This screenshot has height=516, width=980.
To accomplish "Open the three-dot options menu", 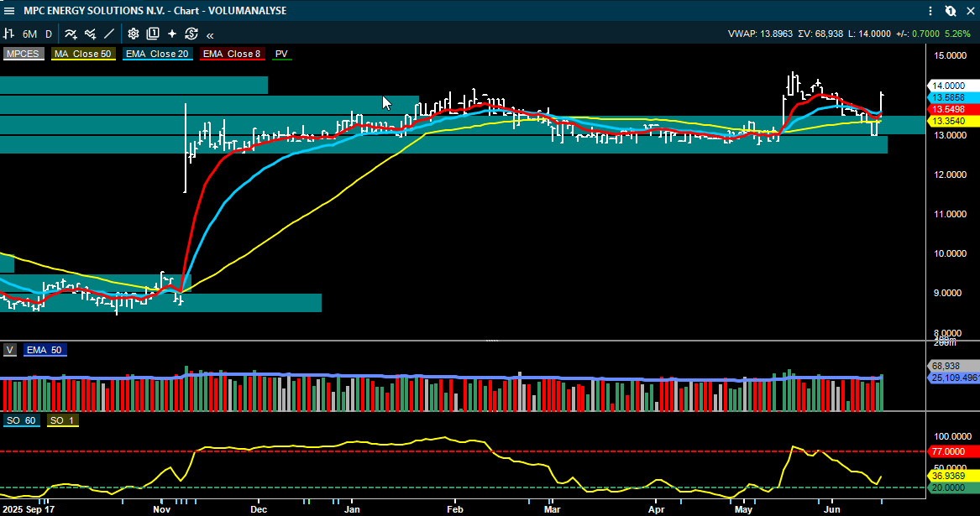I will 930,11.
